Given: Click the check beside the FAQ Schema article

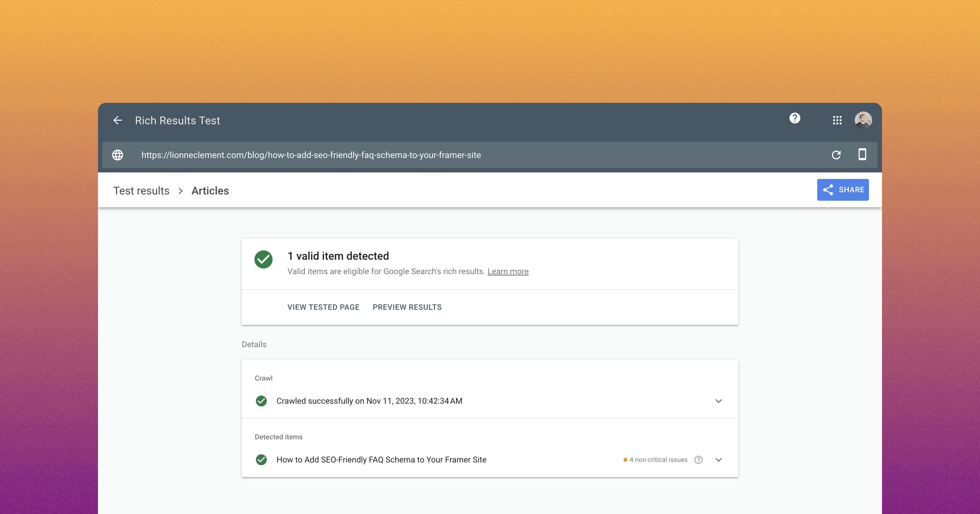Looking at the screenshot, I should coord(261,460).
